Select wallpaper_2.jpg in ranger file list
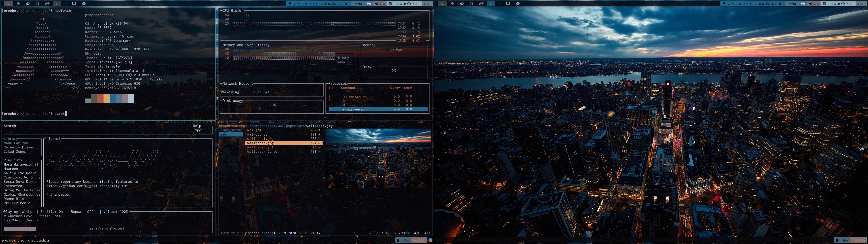The width and height of the screenshot is (868, 244). (x=284, y=152)
